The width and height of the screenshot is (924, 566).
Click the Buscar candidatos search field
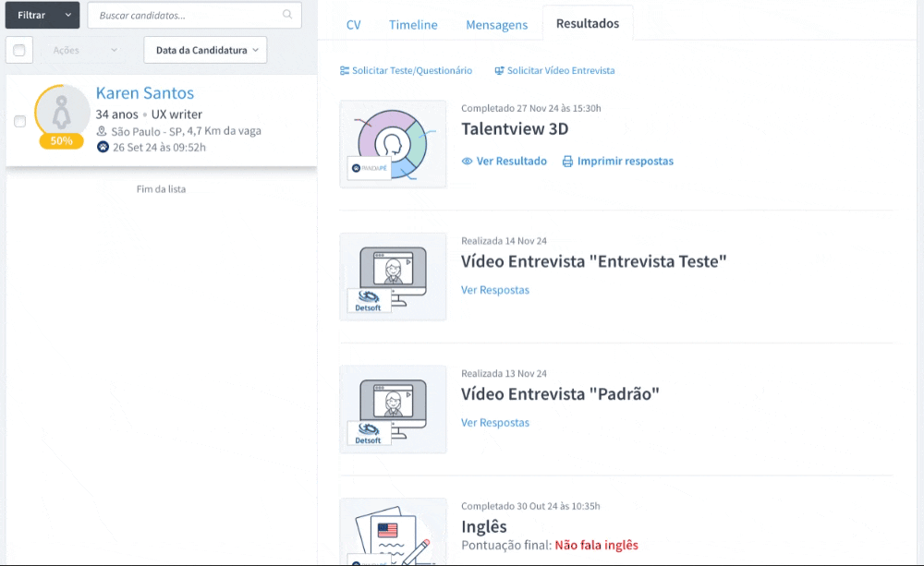tap(185, 16)
